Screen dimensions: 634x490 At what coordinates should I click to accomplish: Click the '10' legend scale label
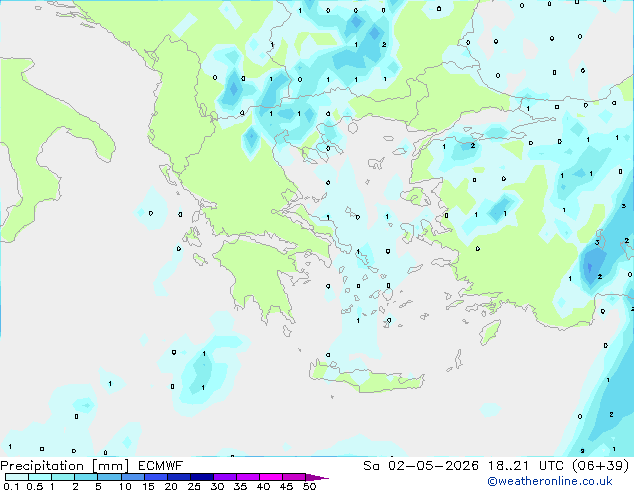[x=125, y=486]
